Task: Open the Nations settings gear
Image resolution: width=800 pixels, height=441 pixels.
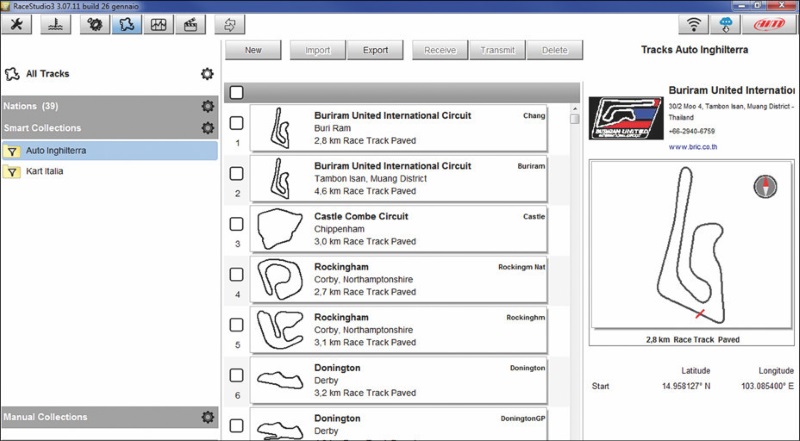Action: click(x=207, y=106)
